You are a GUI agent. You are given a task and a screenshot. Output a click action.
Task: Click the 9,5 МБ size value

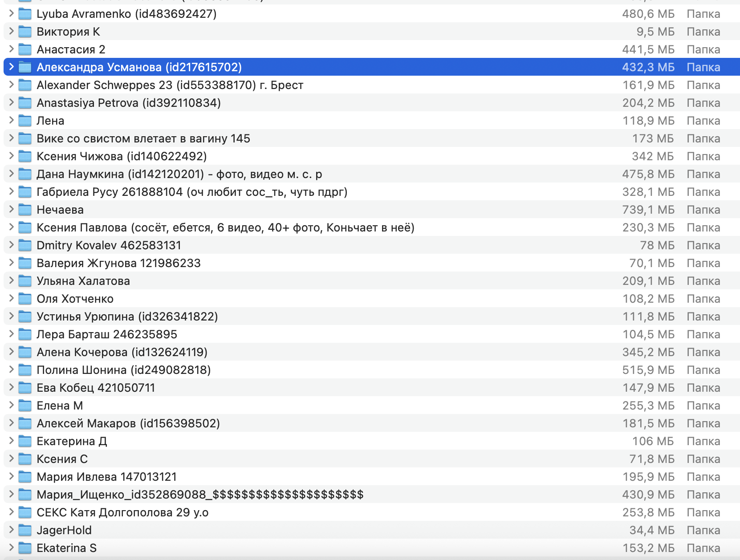pyautogui.click(x=655, y=32)
